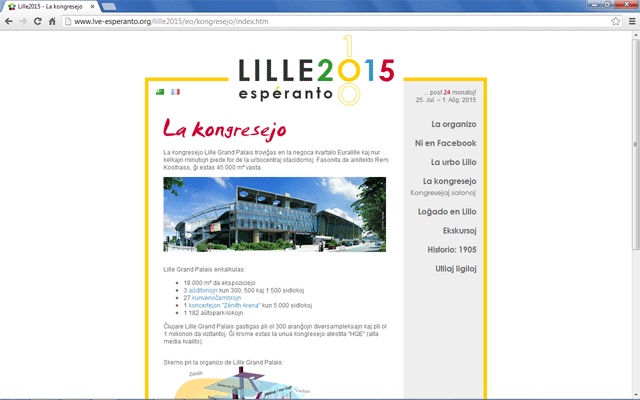Click the text 18 000 m² da ekspoziciejo
Screen dimensions: 640x400
point(219,282)
